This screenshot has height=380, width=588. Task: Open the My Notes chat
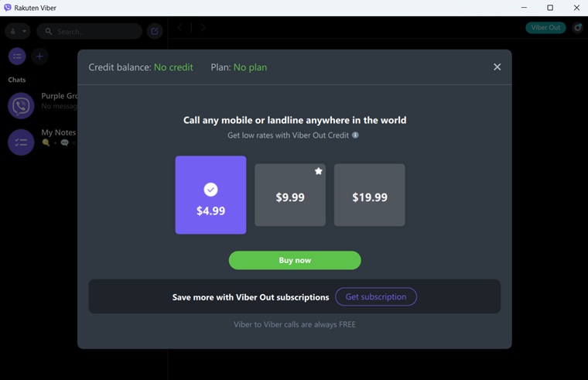[x=43, y=142]
